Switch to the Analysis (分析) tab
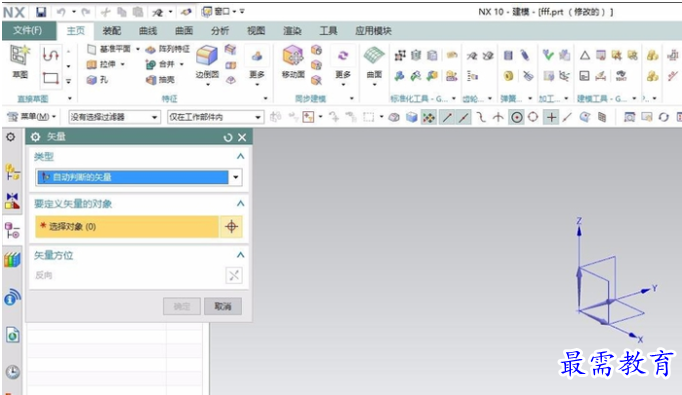 pos(220,30)
